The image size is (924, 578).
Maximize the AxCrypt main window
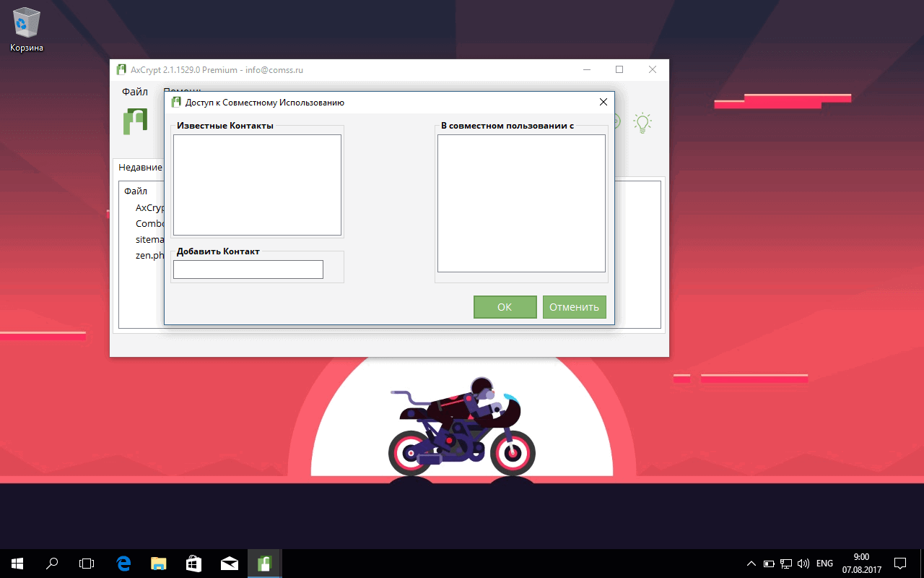point(619,70)
